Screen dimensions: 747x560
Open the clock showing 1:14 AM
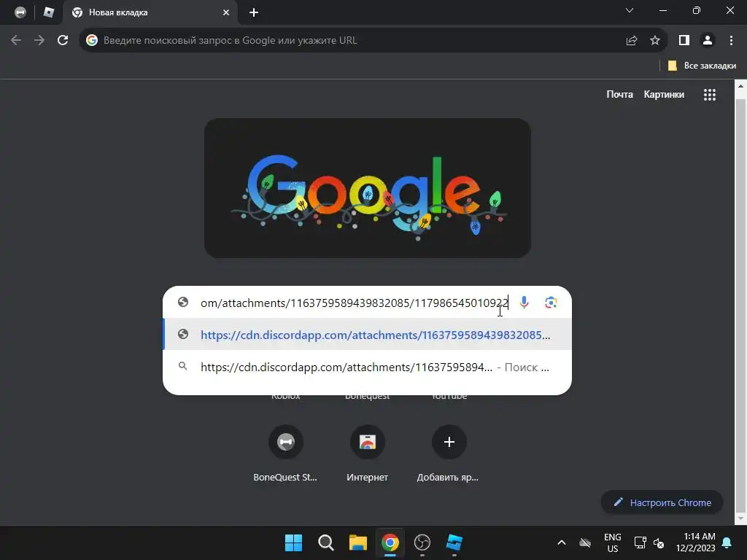695,542
